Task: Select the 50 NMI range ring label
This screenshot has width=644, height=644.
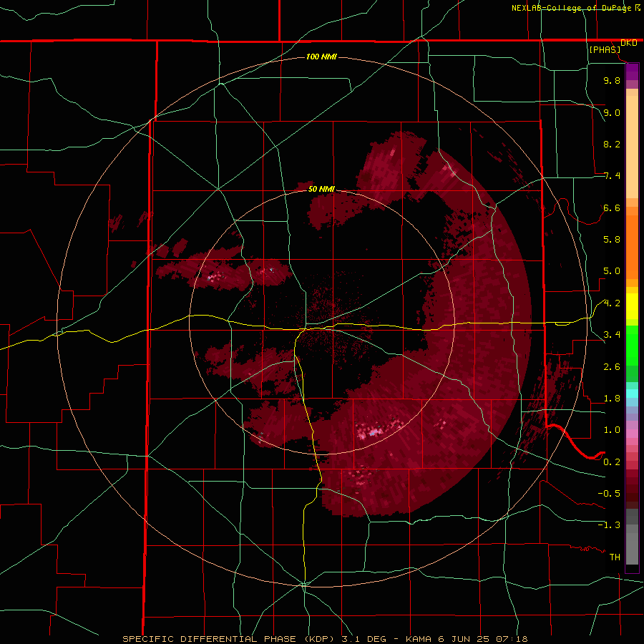Action: tap(321, 189)
